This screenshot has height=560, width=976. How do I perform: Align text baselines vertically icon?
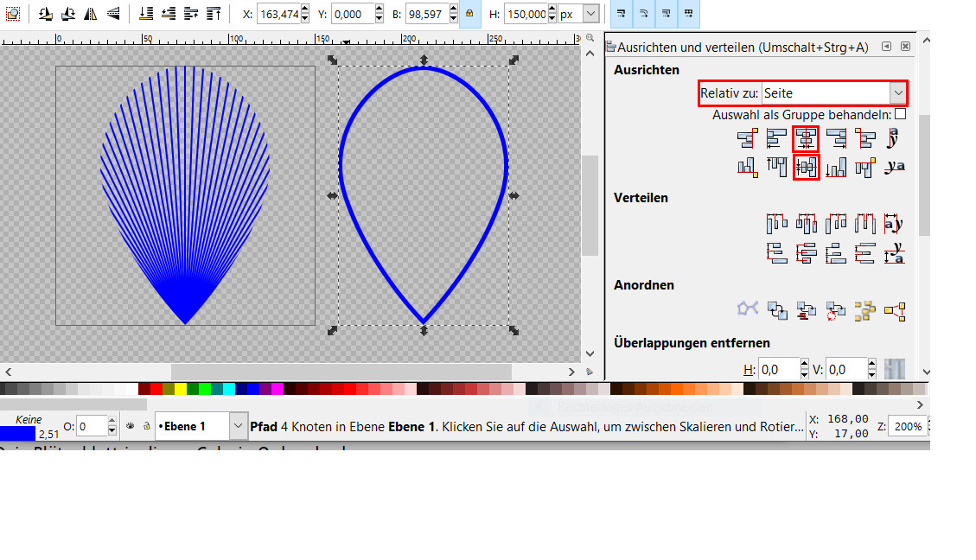tap(895, 168)
